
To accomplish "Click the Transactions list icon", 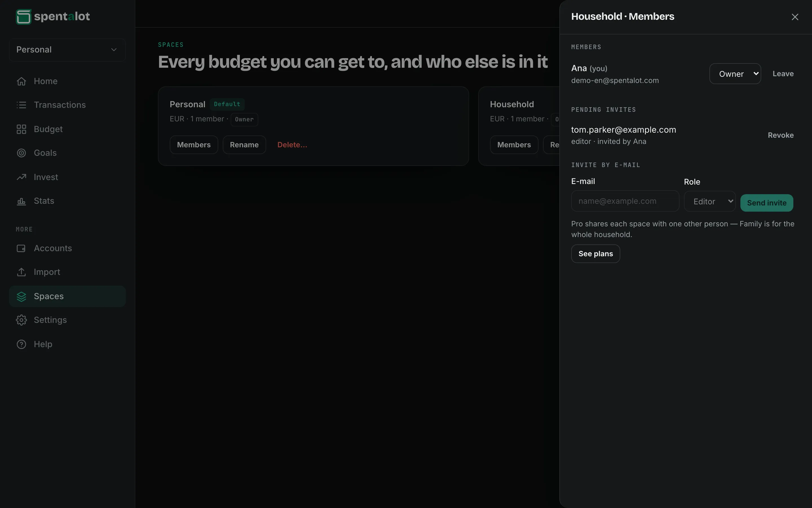I will click(21, 105).
